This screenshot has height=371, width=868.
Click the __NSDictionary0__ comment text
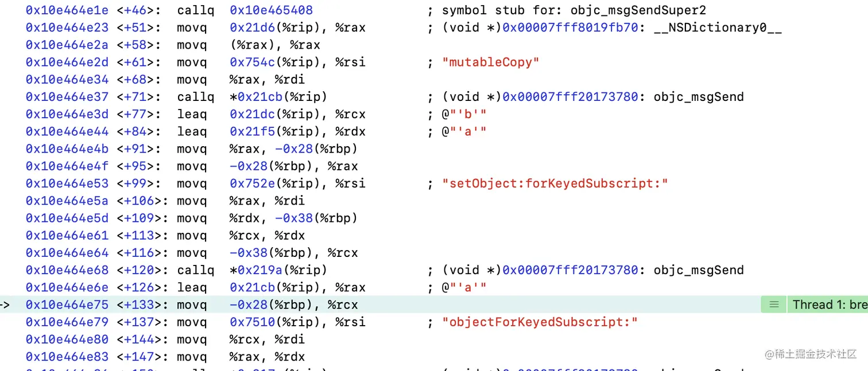718,28
